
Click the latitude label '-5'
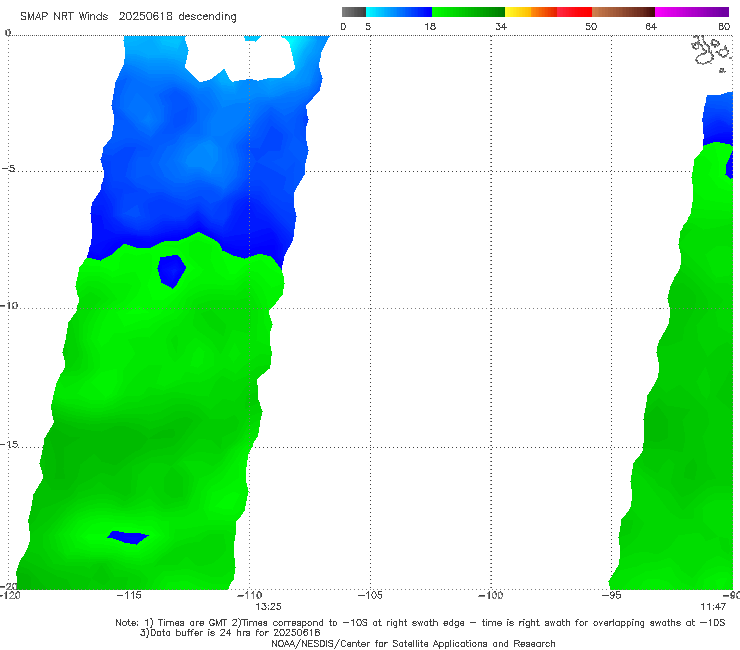pyautogui.click(x=9, y=169)
